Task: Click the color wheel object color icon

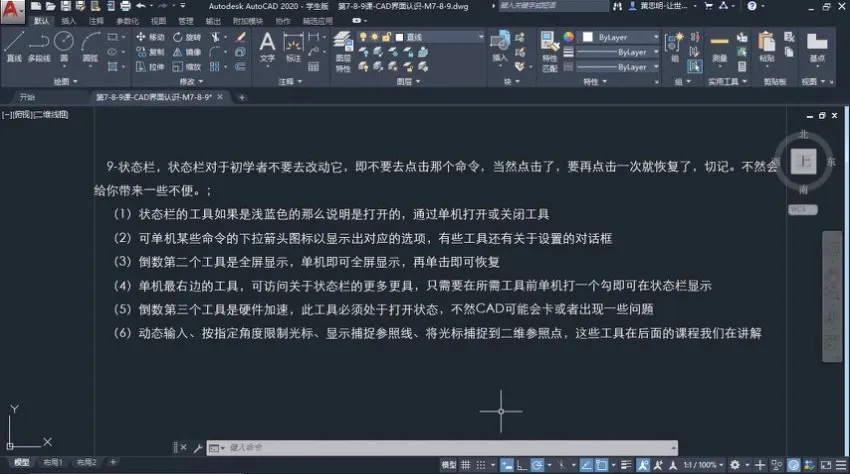Action: 568,37
